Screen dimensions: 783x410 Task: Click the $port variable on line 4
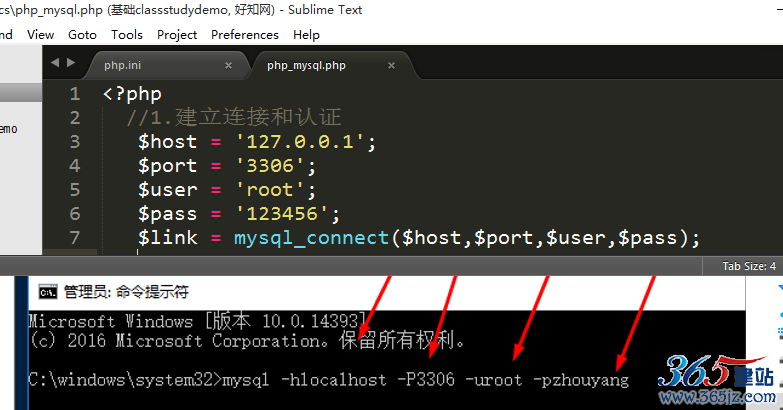coord(168,167)
